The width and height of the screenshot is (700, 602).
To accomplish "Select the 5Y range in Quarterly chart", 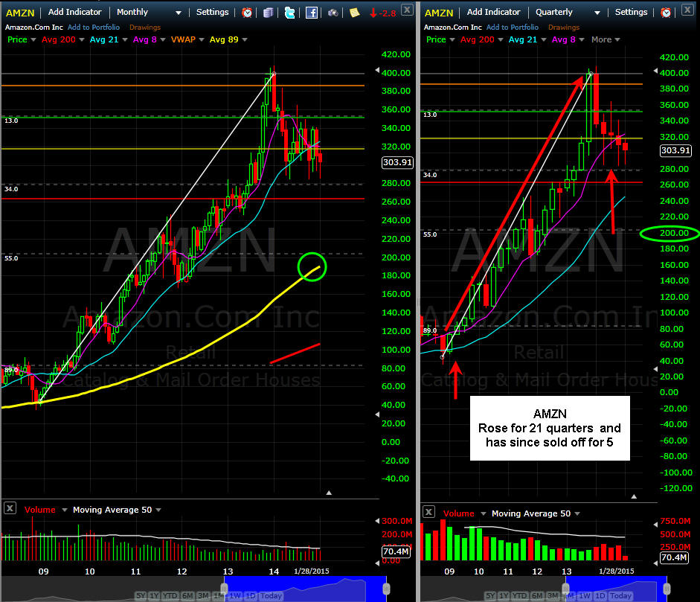I will 490,596.
